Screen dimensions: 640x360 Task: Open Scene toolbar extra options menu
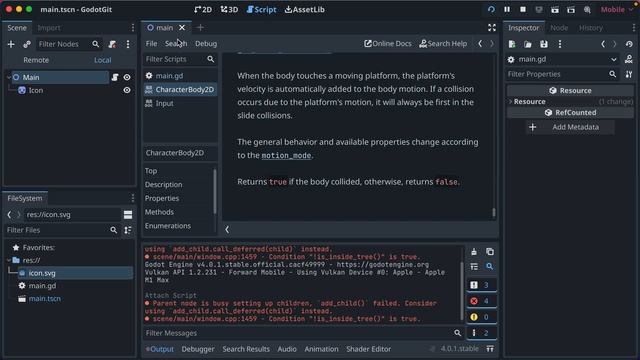(128, 44)
